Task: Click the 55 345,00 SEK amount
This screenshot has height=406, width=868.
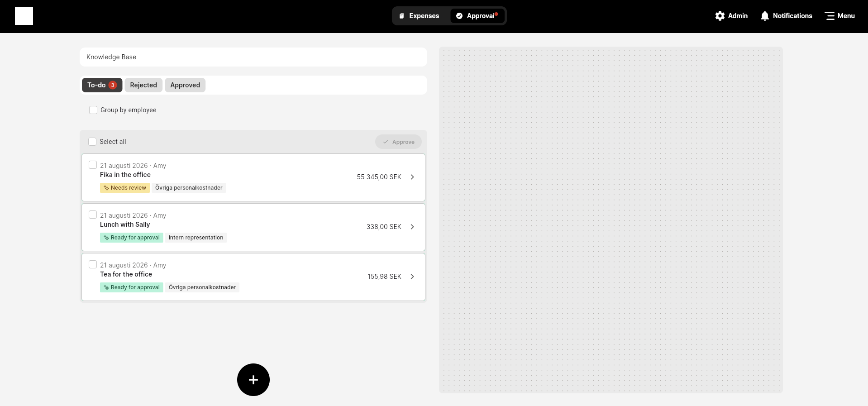Action: pos(379,177)
